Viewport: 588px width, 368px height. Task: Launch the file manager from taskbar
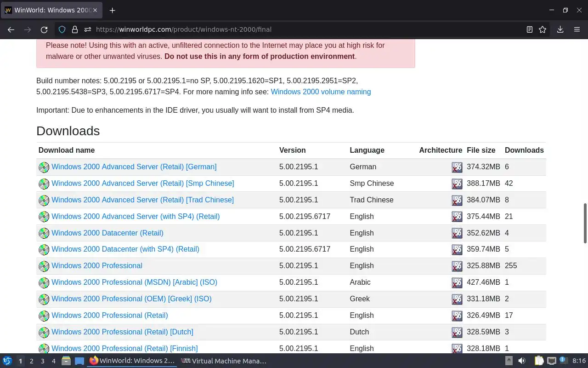coord(66,361)
